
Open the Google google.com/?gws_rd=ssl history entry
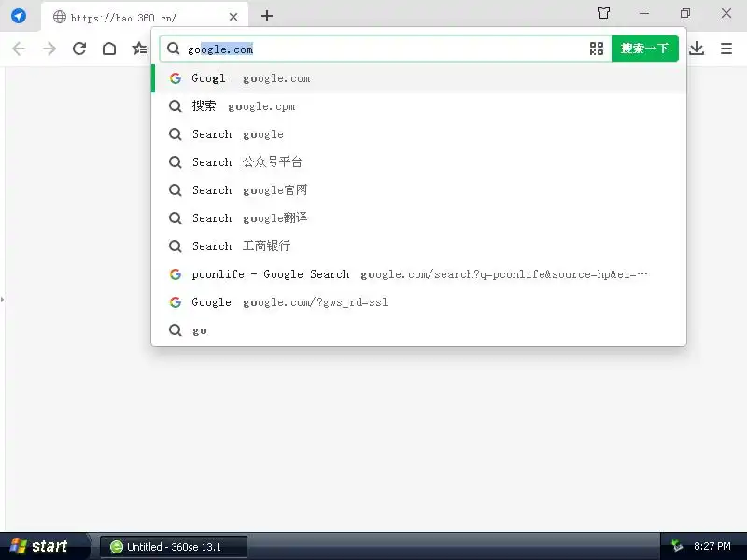[x=418, y=302]
